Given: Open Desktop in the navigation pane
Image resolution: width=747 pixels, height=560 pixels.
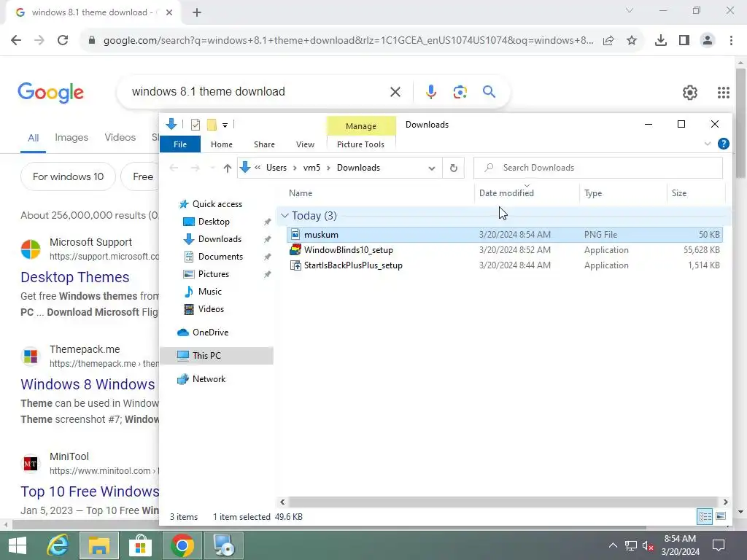Looking at the screenshot, I should click(x=214, y=222).
